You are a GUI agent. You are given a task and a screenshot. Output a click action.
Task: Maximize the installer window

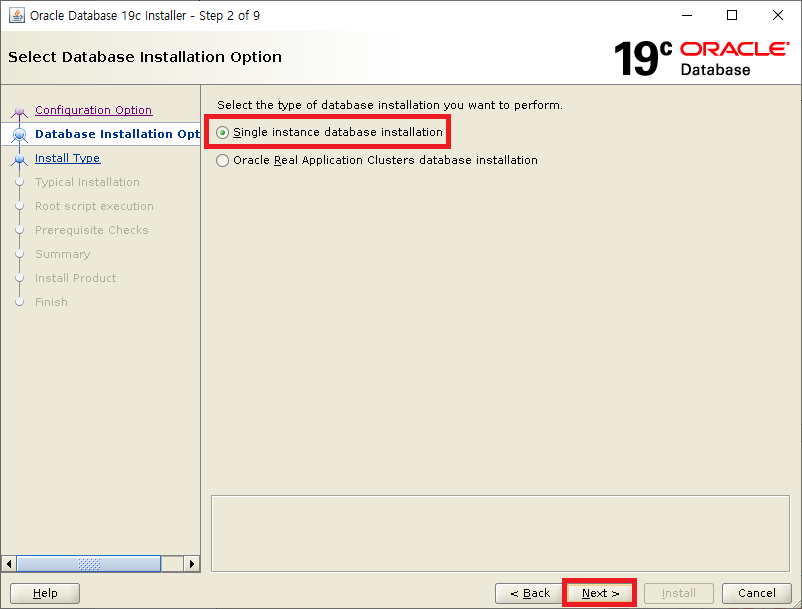point(732,15)
